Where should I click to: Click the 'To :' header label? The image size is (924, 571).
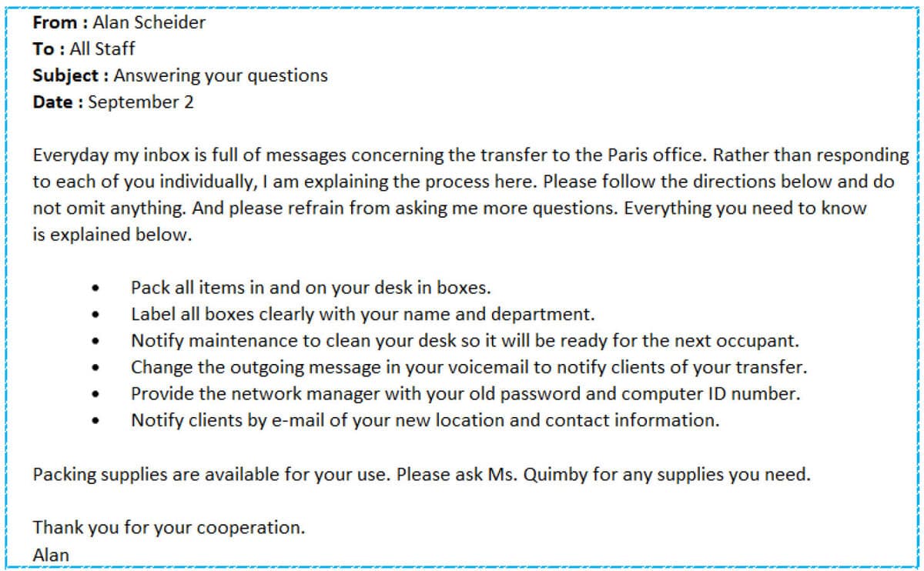(x=49, y=48)
